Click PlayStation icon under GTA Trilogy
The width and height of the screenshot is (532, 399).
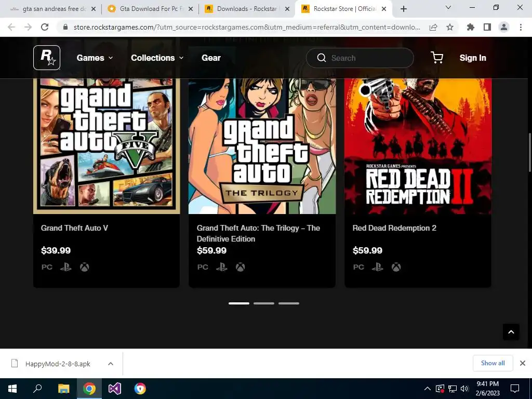click(221, 267)
